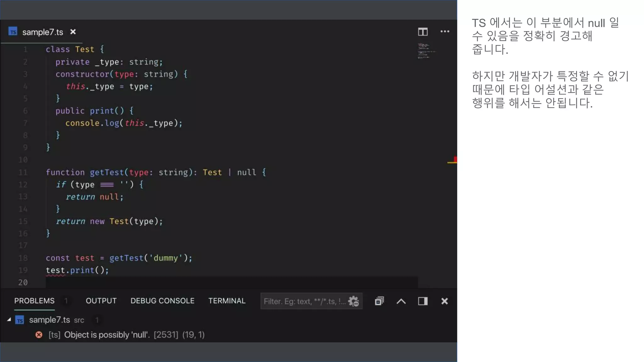Select the sample7.ts editor tab
Screen dimensions: 644x362
pyautogui.click(x=42, y=32)
